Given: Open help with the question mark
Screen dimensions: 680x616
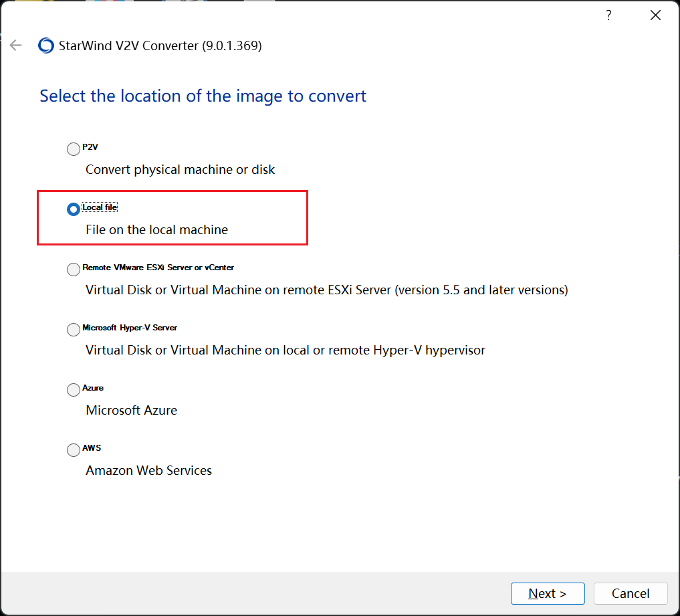Looking at the screenshot, I should (x=608, y=16).
